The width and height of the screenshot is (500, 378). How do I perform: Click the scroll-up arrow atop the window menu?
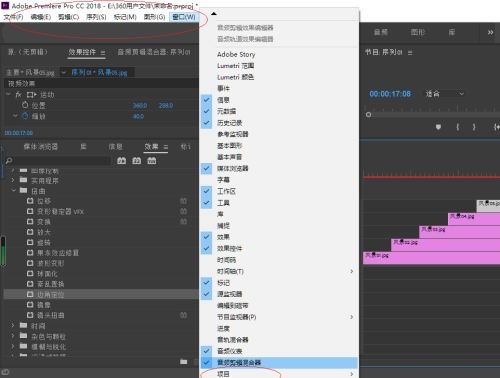[214, 14]
